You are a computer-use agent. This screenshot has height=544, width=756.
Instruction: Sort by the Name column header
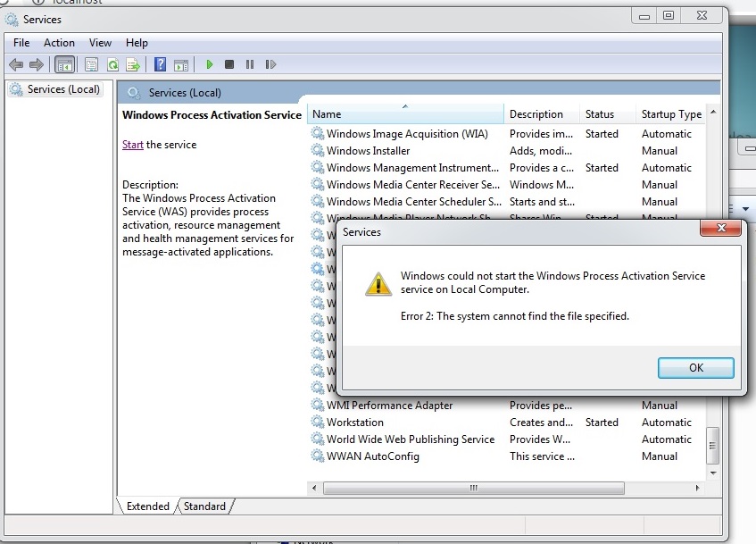point(405,114)
